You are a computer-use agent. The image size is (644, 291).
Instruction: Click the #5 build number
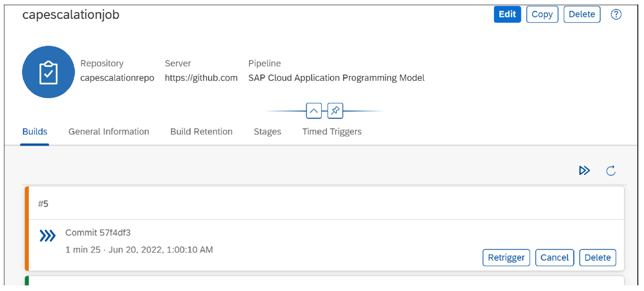pyautogui.click(x=43, y=204)
